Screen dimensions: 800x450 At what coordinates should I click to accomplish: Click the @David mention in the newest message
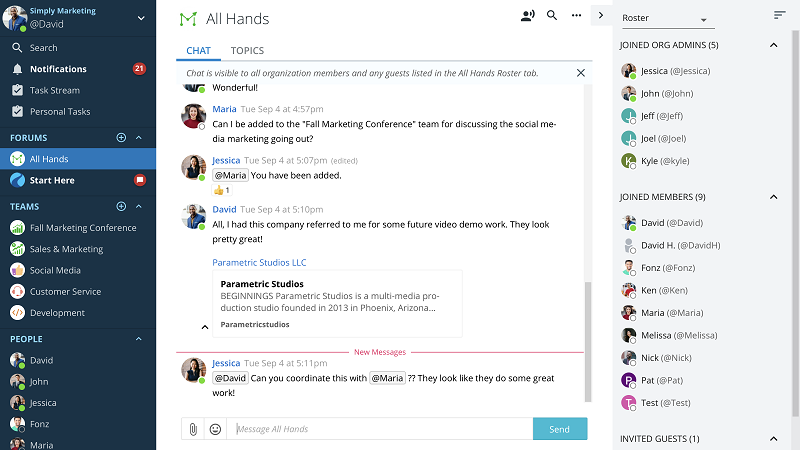pos(230,378)
